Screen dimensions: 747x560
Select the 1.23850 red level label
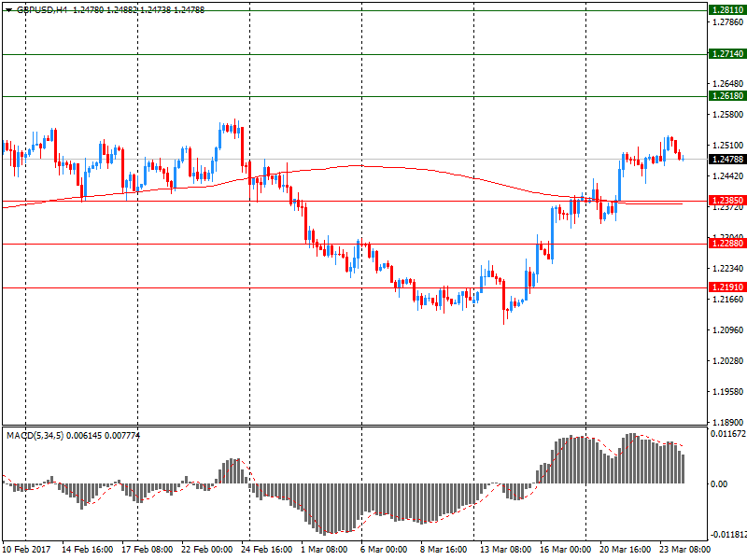(x=727, y=201)
